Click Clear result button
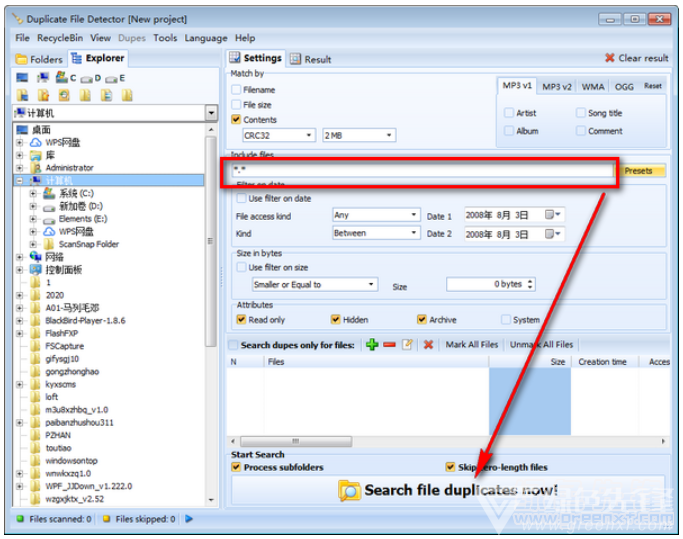 [636, 58]
